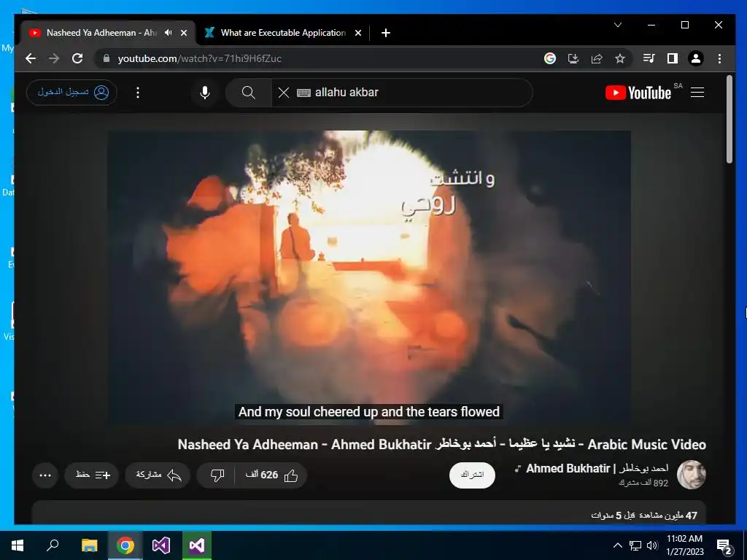Image resolution: width=747 pixels, height=560 pixels.
Task: Reload the YouTube page
Action: (x=77, y=58)
